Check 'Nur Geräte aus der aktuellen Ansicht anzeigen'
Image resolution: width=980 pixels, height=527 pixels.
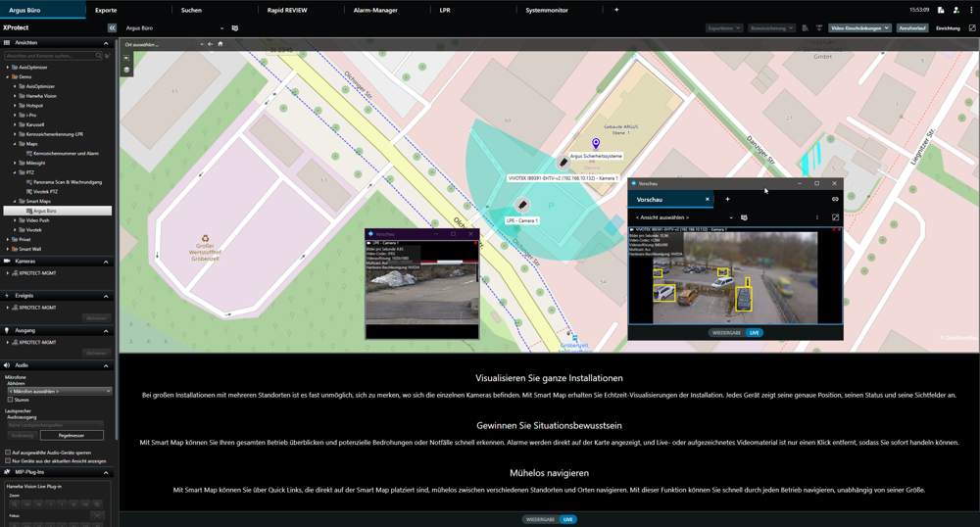coord(8,460)
